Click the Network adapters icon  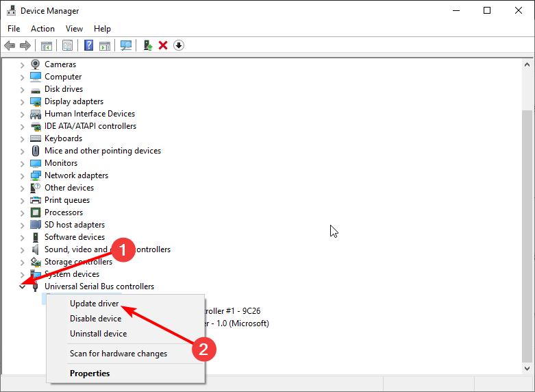point(36,176)
